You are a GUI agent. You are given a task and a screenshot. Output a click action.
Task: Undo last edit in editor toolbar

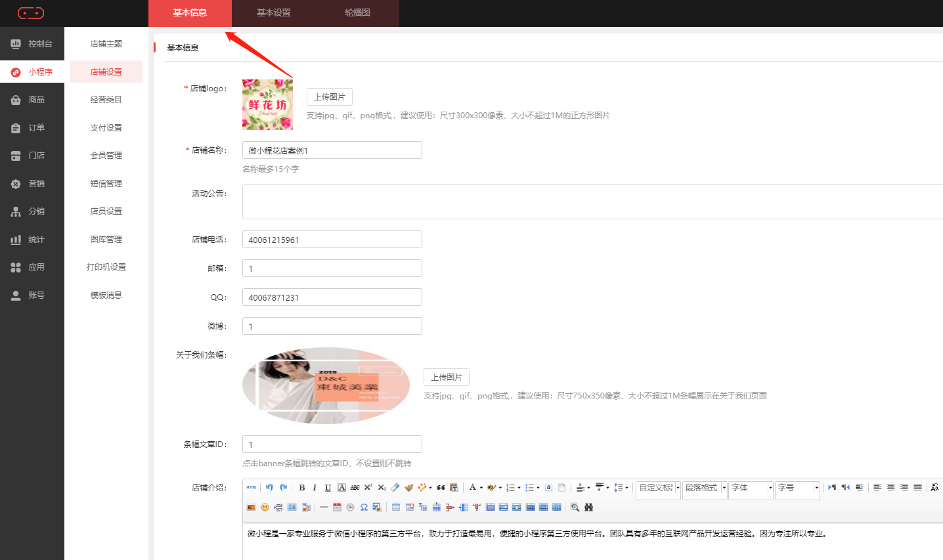click(x=269, y=487)
